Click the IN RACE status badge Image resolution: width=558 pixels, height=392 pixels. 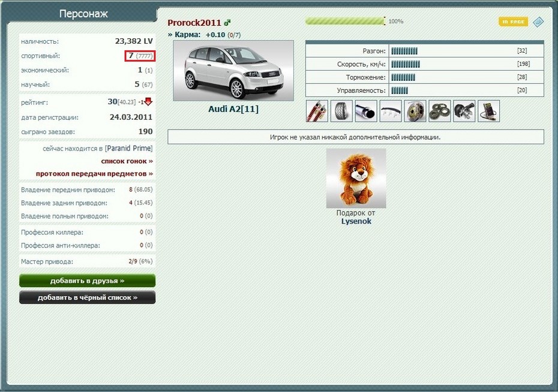pyautogui.click(x=513, y=22)
